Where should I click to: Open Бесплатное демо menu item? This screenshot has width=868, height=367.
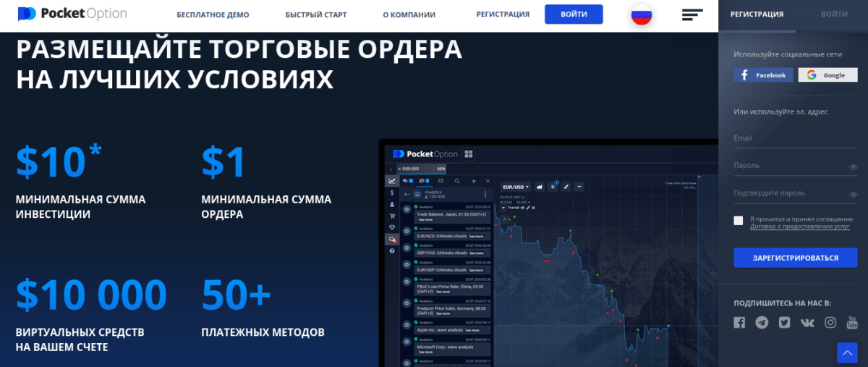pyautogui.click(x=213, y=14)
